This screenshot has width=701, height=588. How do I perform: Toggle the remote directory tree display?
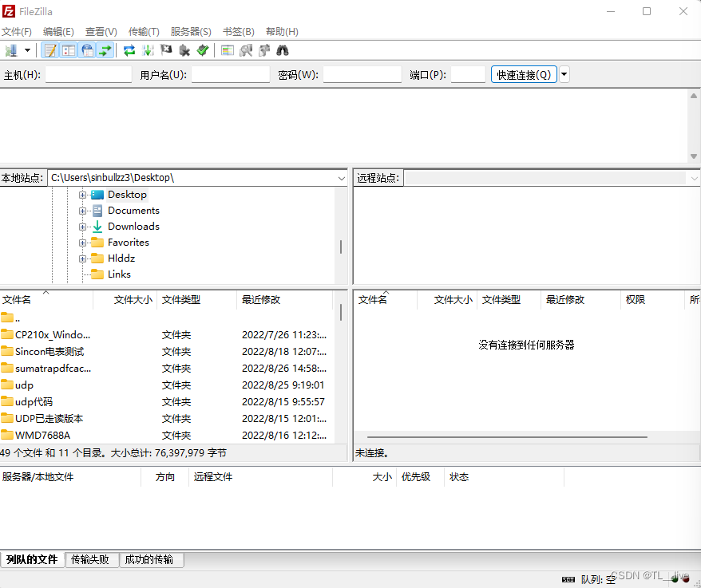(x=87, y=50)
